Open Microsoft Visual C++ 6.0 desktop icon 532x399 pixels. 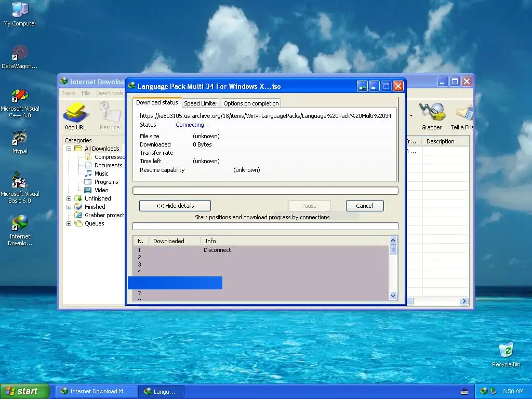tap(20, 103)
